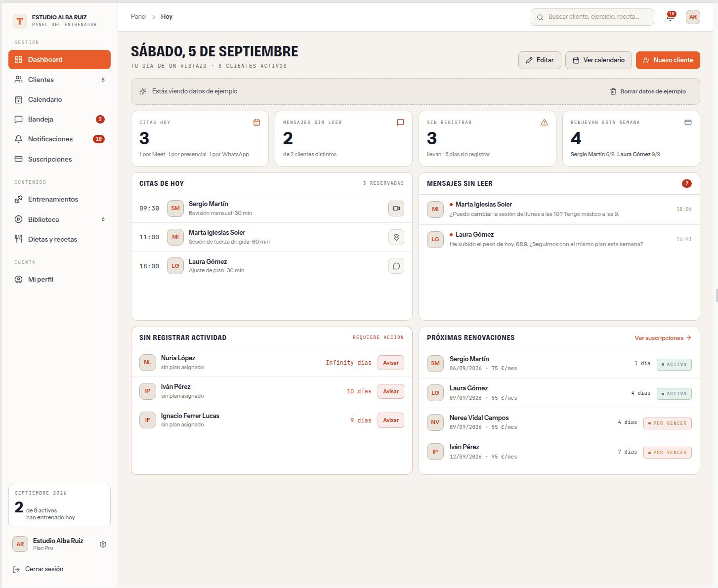Open Mi perfil in the sidebar
Viewport: 718px width, 588px height.
59,279
